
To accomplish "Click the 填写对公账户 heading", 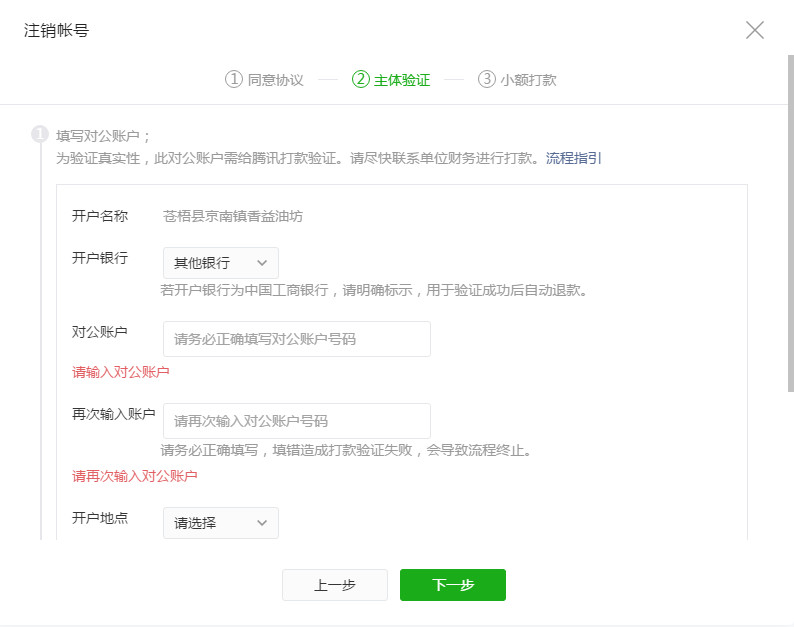I will [103, 136].
